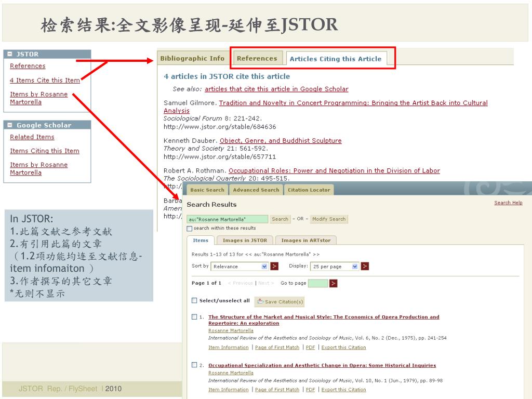Switch to Images in ARTstor tab
The width and height of the screenshot is (532, 399).
305,240
